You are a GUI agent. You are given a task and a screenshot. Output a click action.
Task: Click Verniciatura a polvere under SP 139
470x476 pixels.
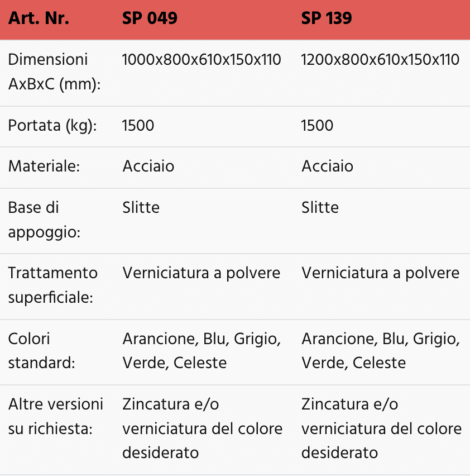tap(381, 273)
